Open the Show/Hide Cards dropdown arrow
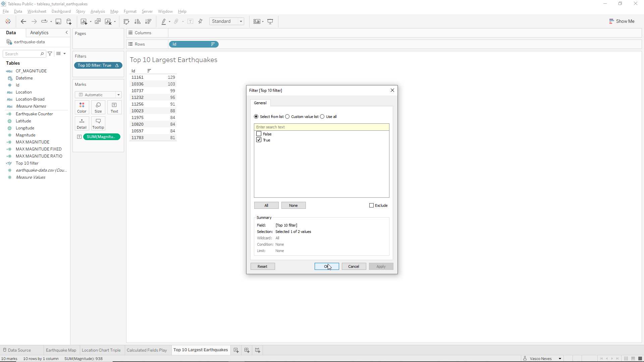Screen dimensions: 644x362 pos(263,22)
